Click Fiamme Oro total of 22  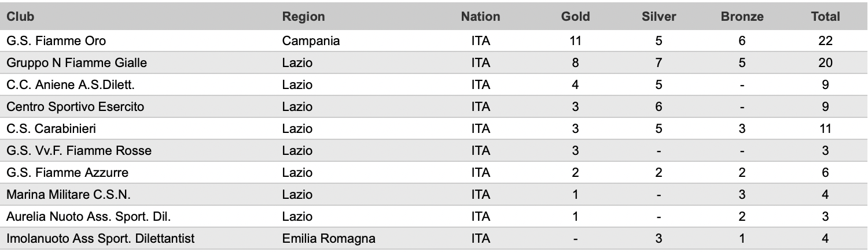point(825,41)
